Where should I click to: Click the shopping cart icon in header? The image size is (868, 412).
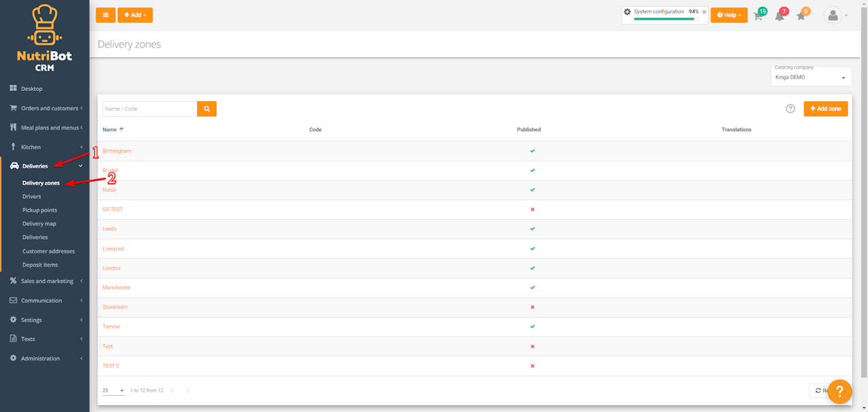[x=759, y=16]
